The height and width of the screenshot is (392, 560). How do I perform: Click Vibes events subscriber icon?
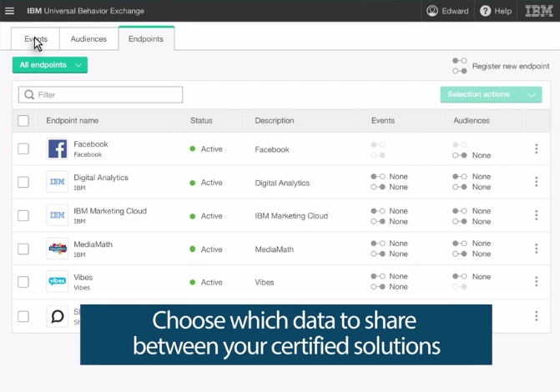click(x=378, y=287)
